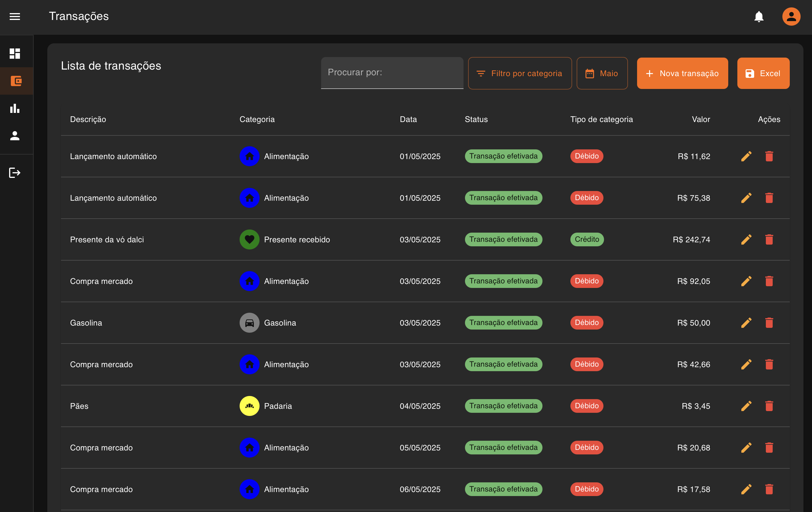Edit the Pães transaction

tap(746, 406)
